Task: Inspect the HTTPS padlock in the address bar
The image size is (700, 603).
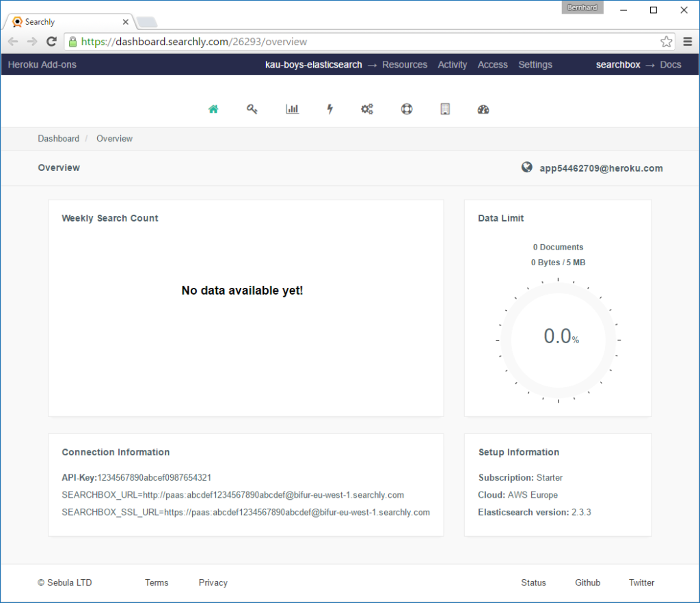Action: pyautogui.click(x=72, y=42)
